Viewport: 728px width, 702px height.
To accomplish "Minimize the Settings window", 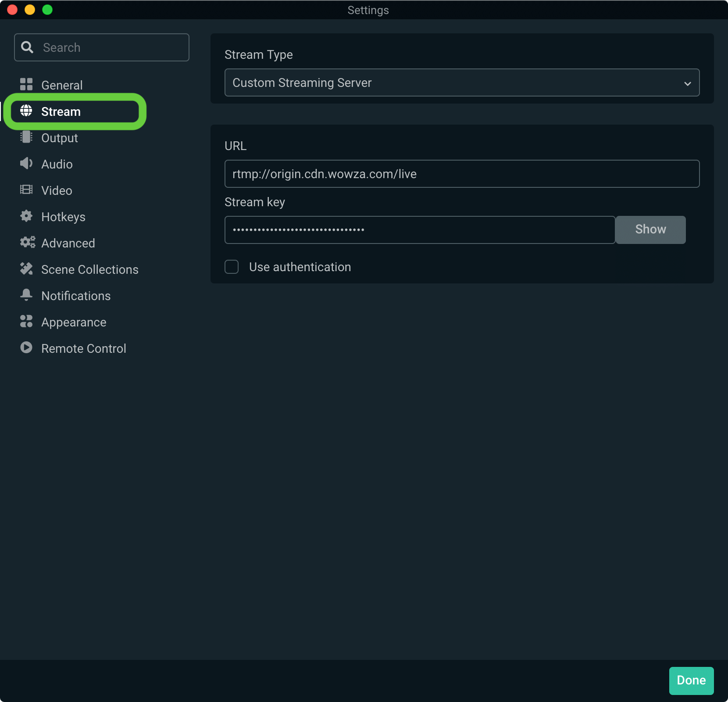I will tap(30, 10).
